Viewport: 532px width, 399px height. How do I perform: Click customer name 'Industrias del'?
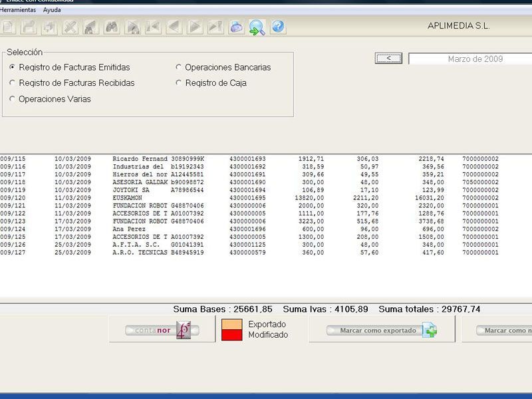[138, 167]
